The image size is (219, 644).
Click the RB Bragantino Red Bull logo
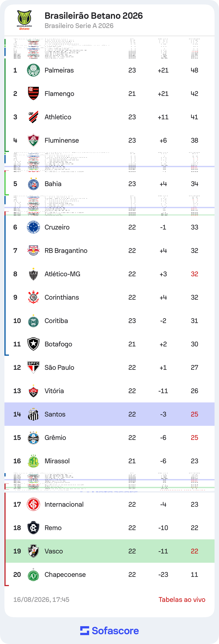33,250
